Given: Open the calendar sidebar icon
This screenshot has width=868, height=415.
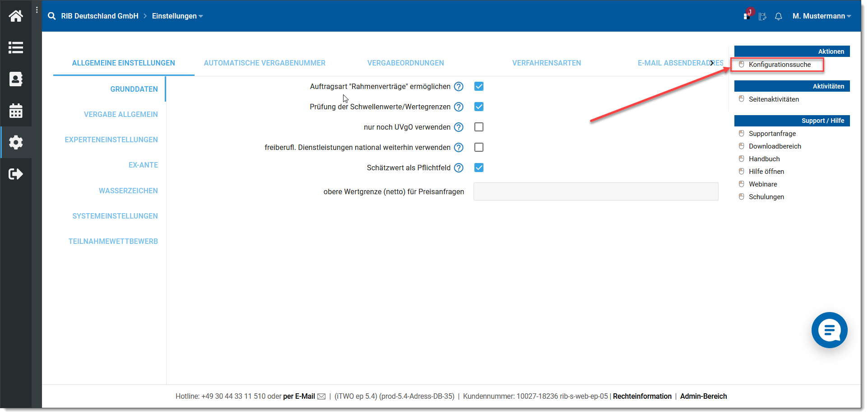Looking at the screenshot, I should tap(16, 111).
